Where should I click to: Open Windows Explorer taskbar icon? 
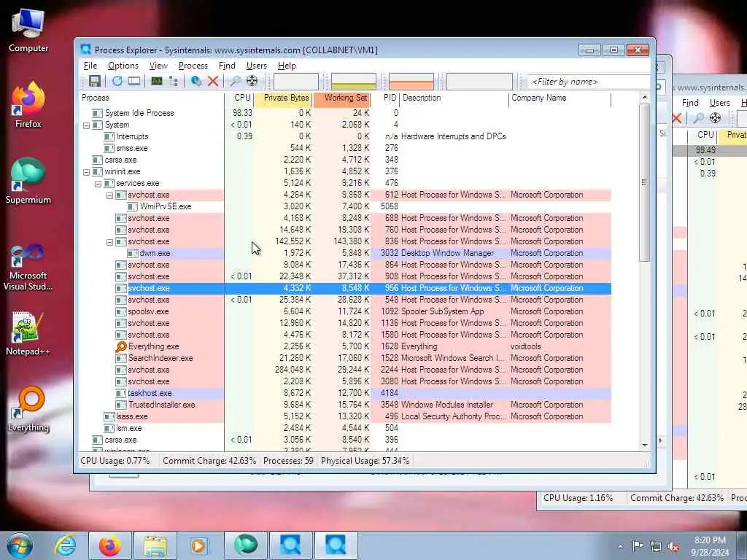(x=155, y=545)
